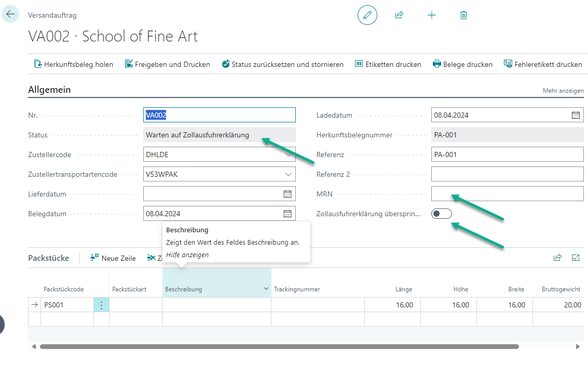Screen dimensions: 588x365
Task: Click the MRN input field
Action: [x=507, y=194]
